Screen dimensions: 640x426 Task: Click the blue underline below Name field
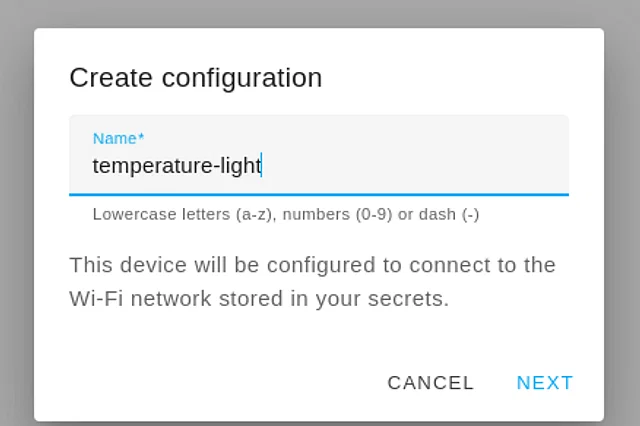[318, 194]
